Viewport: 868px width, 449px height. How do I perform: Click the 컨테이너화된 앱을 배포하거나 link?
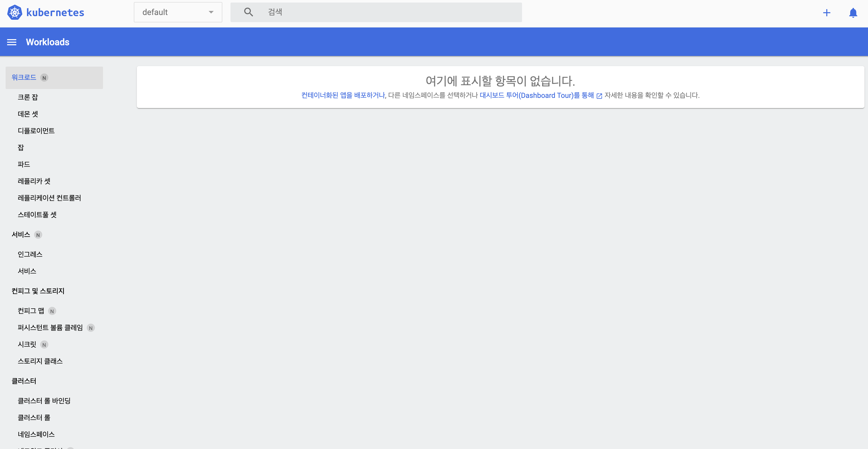point(343,95)
